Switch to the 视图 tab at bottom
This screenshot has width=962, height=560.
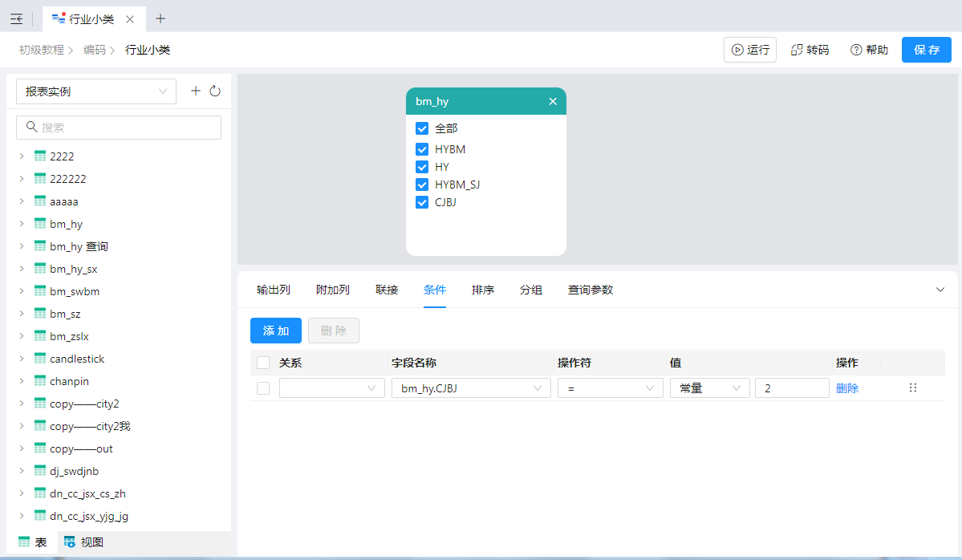(x=84, y=542)
